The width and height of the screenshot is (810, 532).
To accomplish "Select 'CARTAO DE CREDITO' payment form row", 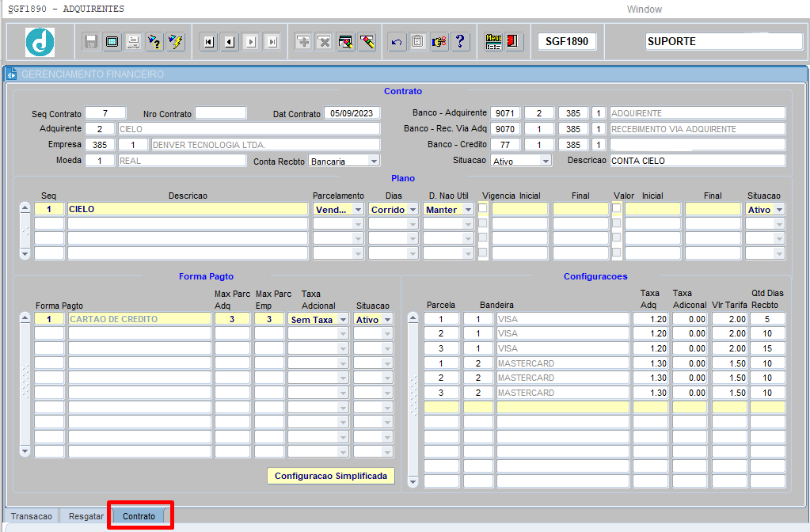I will pyautogui.click(x=139, y=319).
